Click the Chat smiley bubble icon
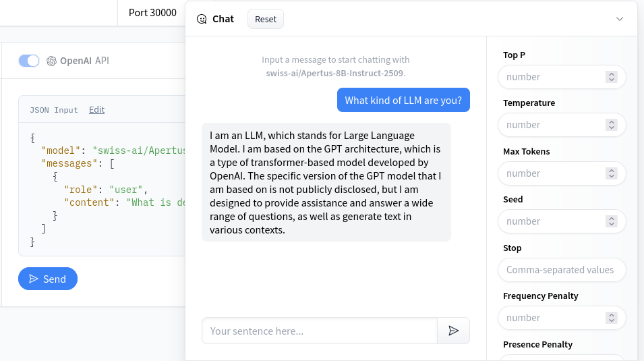 pos(202,19)
